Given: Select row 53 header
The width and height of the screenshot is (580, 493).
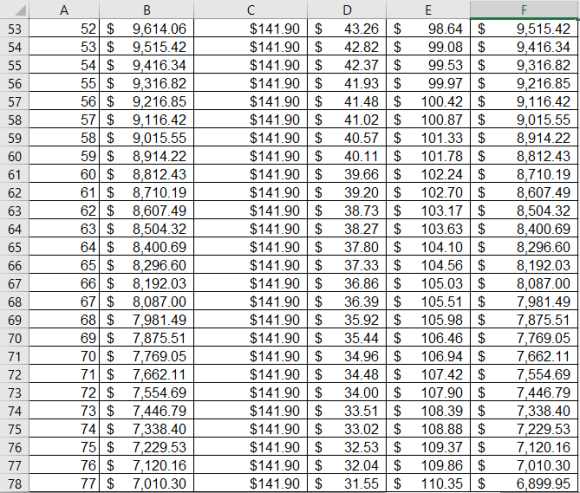Looking at the screenshot, I should tap(14, 28).
